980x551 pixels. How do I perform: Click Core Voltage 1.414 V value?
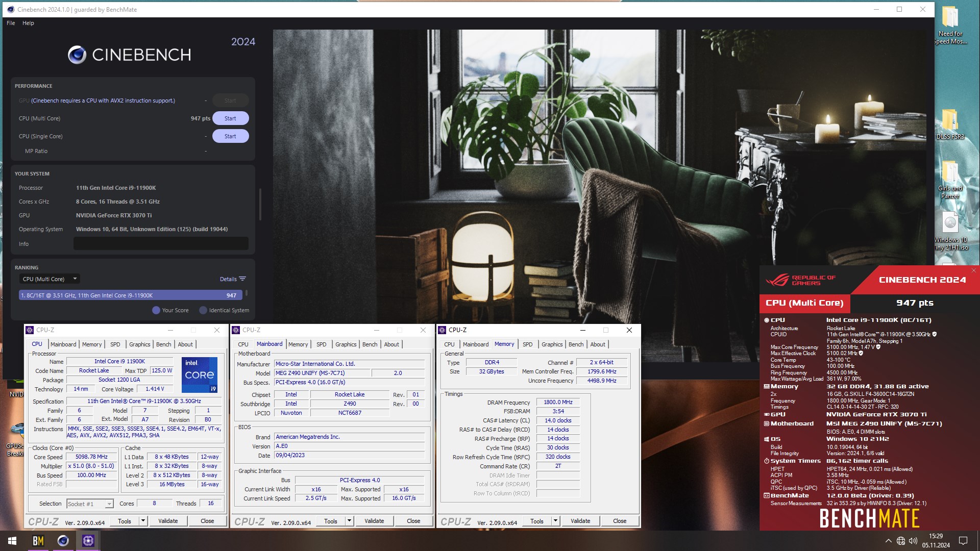click(x=155, y=389)
